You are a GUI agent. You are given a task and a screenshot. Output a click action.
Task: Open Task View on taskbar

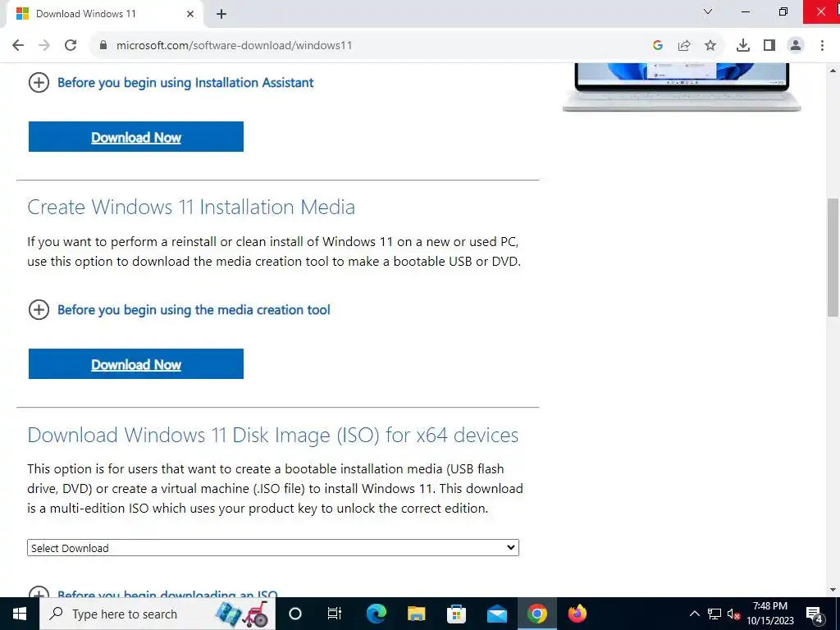pyautogui.click(x=335, y=614)
